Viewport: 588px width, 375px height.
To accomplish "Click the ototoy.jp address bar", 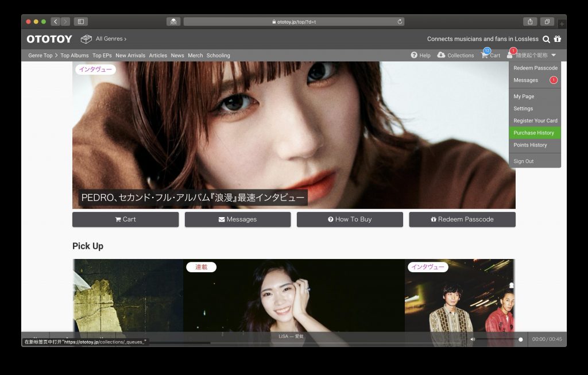I will (x=293, y=22).
